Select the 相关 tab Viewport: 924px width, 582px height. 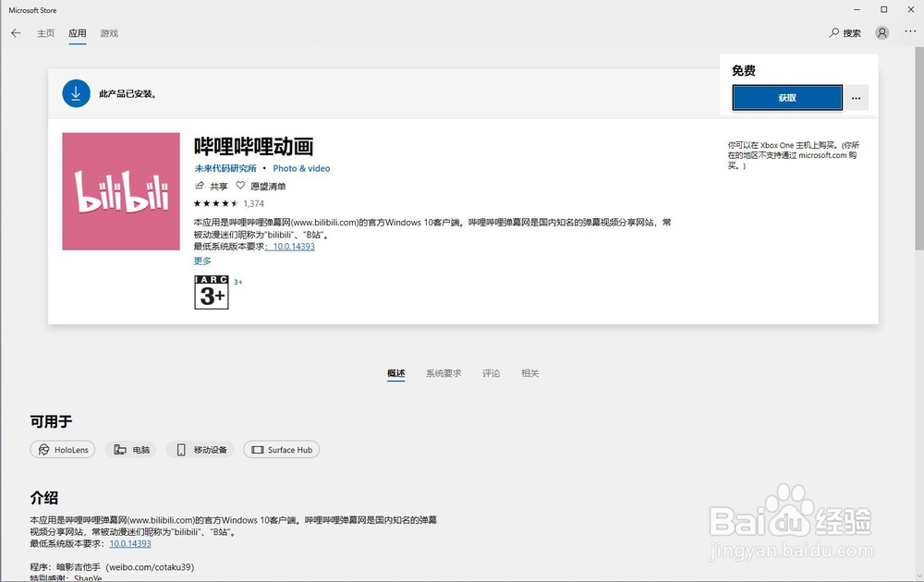[529, 373]
